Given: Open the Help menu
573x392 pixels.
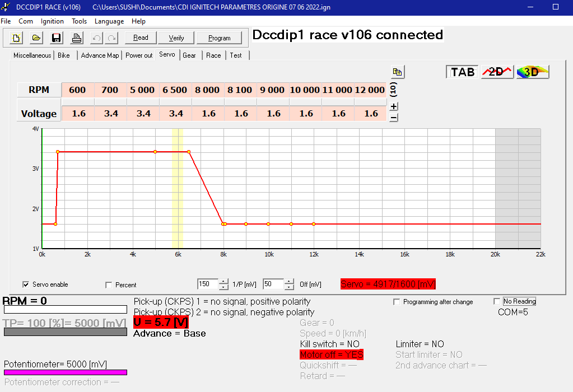Looking at the screenshot, I should tap(138, 21).
